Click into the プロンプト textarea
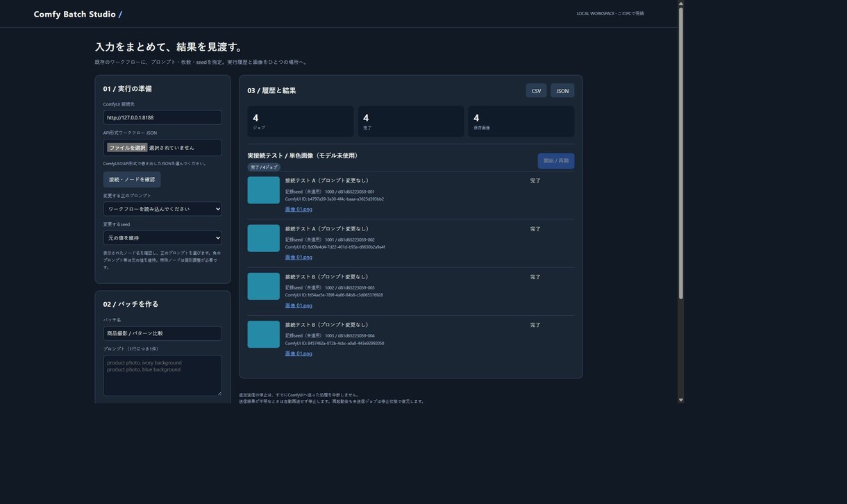Screen dimensions: 847x504 tap(162, 376)
